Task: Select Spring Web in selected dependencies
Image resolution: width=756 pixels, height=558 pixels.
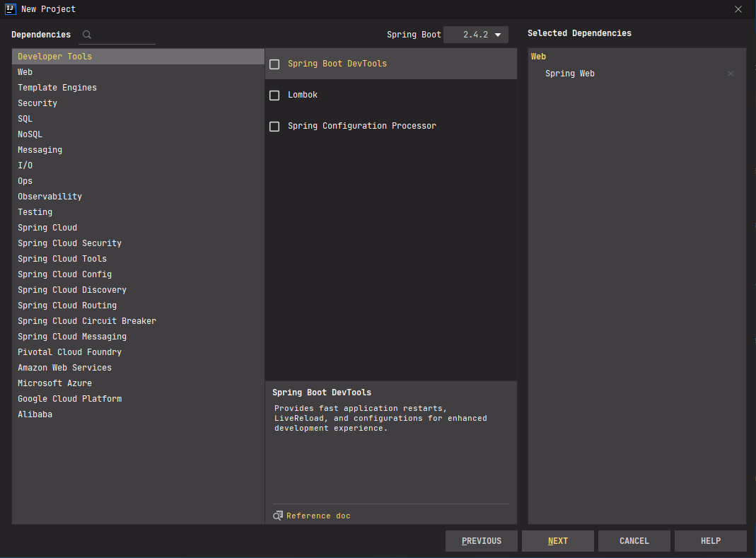Action: click(x=570, y=74)
